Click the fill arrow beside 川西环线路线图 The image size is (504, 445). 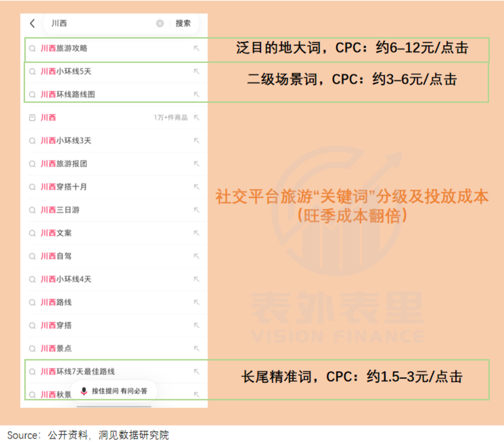tap(196, 95)
